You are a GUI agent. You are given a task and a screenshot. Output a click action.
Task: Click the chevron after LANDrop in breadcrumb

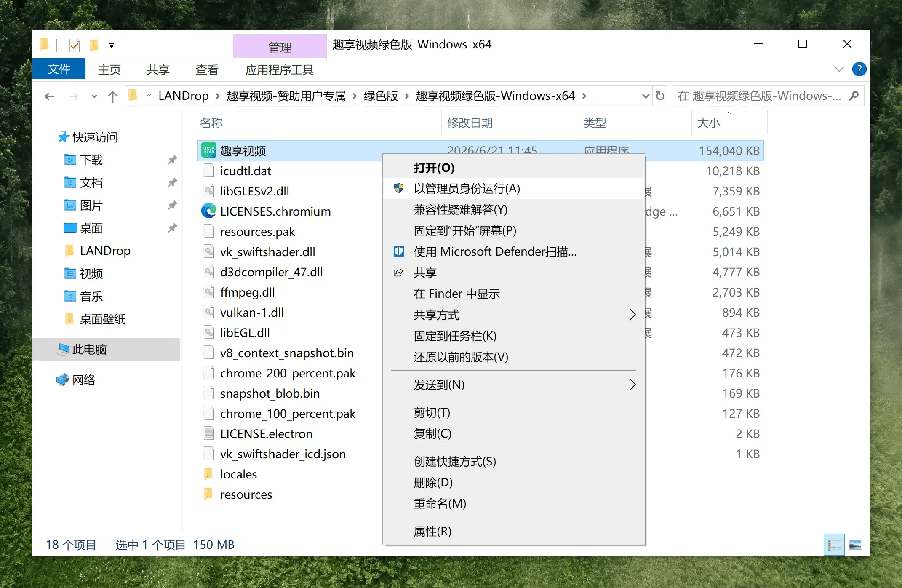218,96
